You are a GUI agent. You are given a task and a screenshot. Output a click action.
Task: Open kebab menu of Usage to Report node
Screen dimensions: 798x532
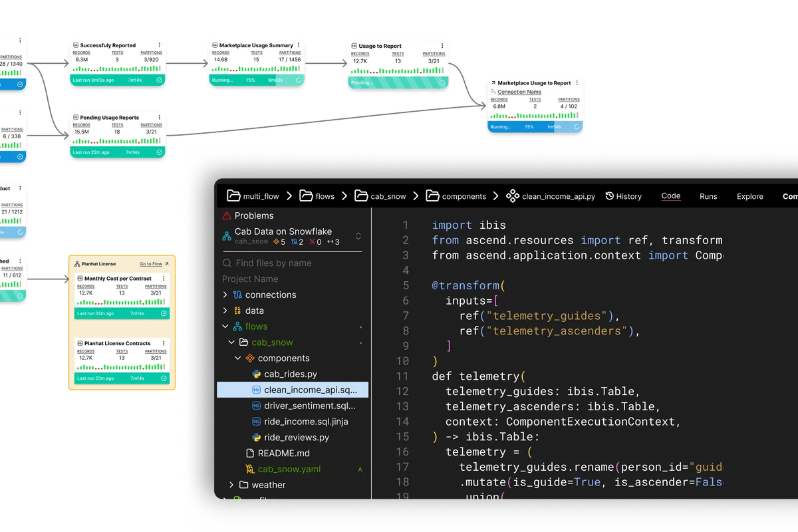[442, 46]
